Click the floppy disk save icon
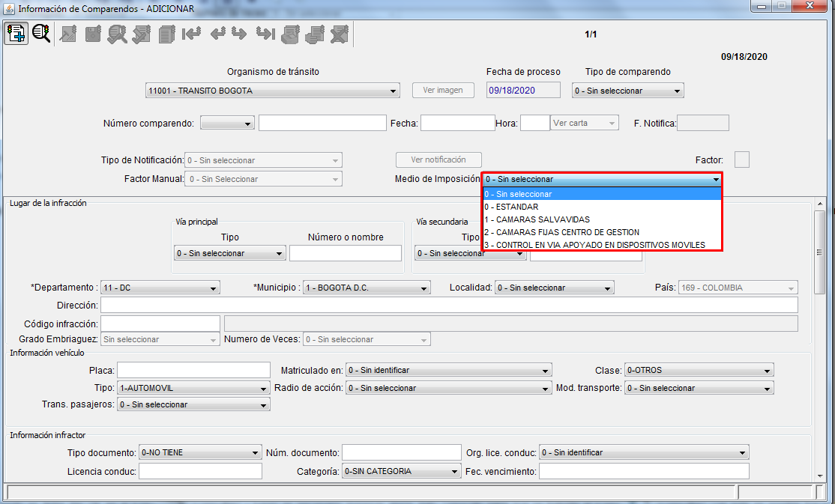 pos(93,34)
